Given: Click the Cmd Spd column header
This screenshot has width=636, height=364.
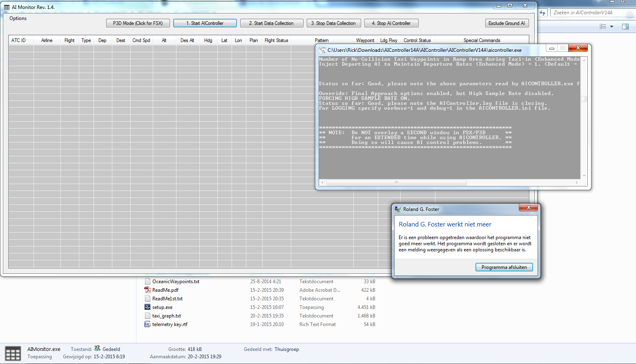Looking at the screenshot, I should tap(141, 40).
